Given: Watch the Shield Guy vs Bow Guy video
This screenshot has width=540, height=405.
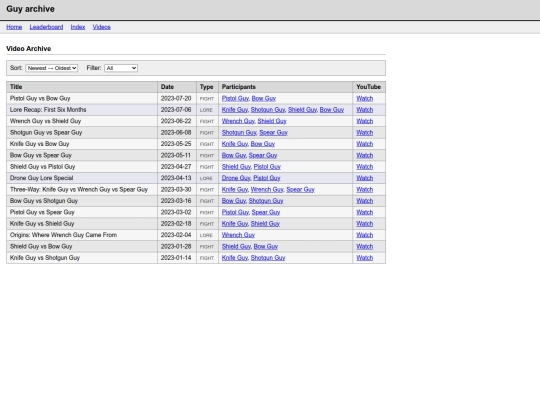Looking at the screenshot, I should 365,247.
